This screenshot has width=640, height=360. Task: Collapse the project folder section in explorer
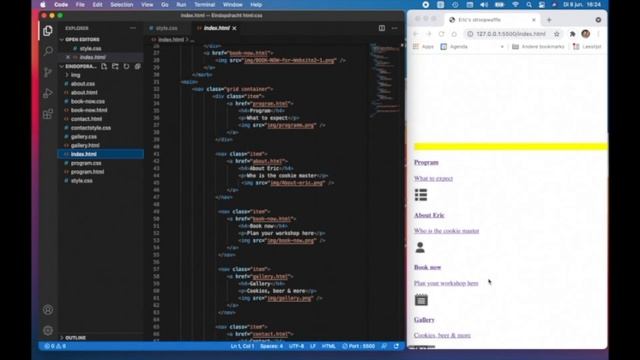(80, 66)
